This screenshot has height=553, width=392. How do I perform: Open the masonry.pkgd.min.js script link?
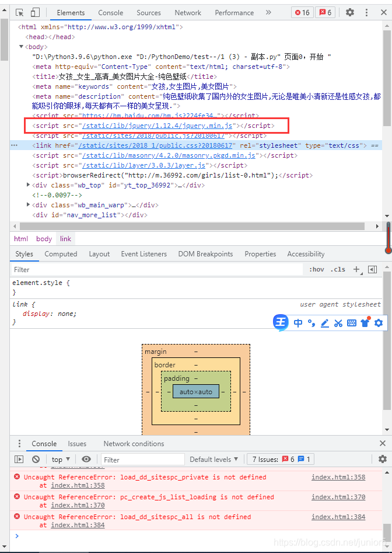(x=169, y=155)
